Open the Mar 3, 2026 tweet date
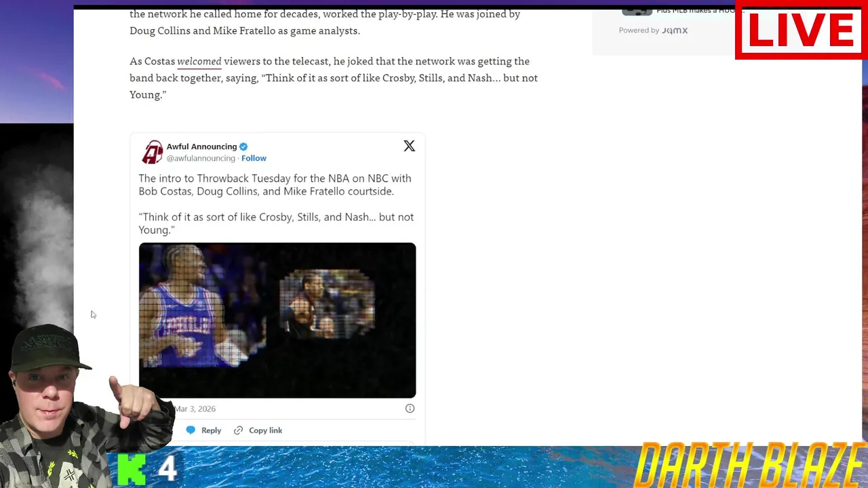 click(195, 409)
